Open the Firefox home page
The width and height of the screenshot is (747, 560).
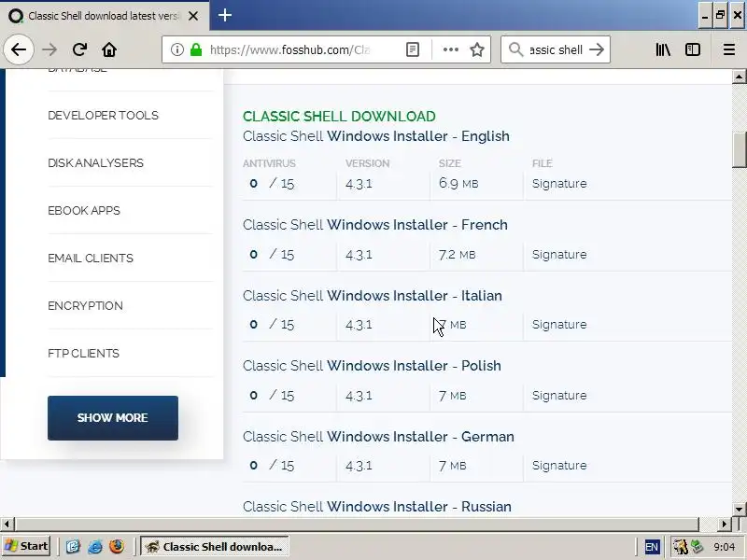[x=109, y=49]
